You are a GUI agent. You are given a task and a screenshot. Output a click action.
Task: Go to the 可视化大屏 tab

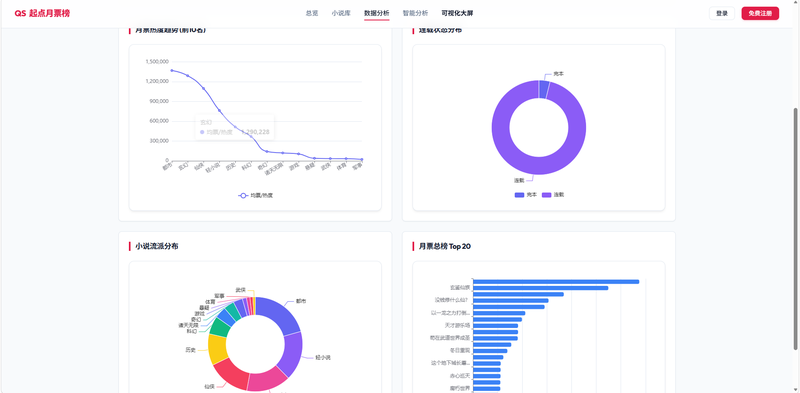457,13
